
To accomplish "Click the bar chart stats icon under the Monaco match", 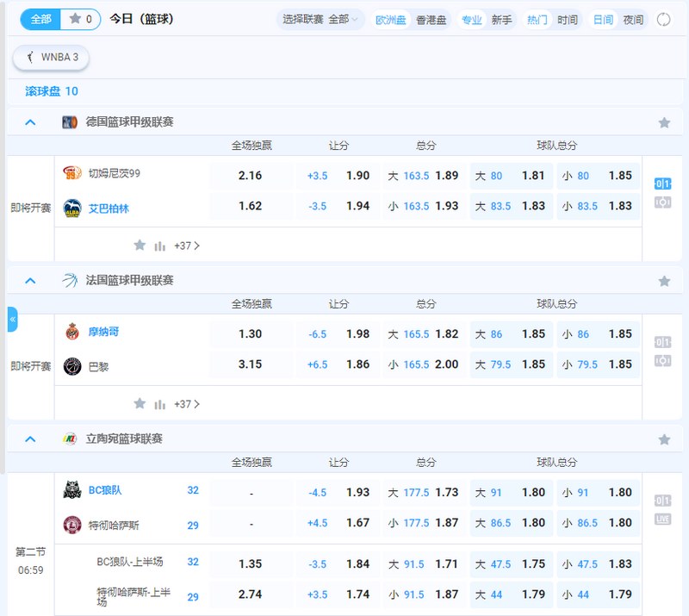I will point(160,403).
